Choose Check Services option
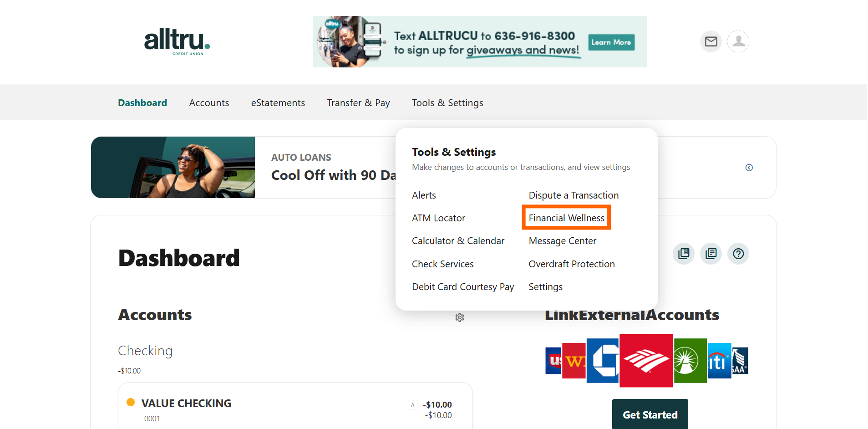 pyautogui.click(x=442, y=264)
